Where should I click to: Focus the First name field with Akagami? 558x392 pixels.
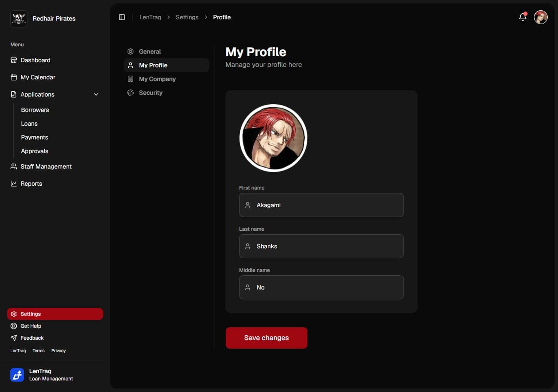pyautogui.click(x=321, y=205)
